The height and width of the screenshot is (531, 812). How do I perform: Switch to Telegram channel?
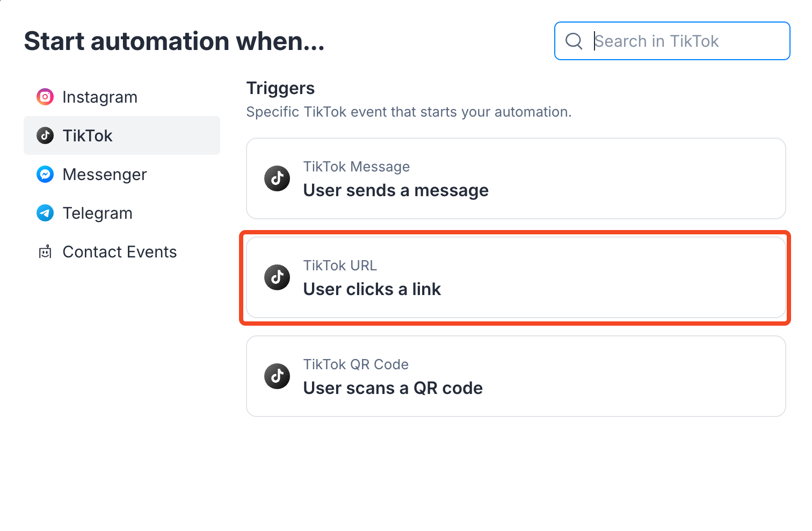click(x=122, y=213)
